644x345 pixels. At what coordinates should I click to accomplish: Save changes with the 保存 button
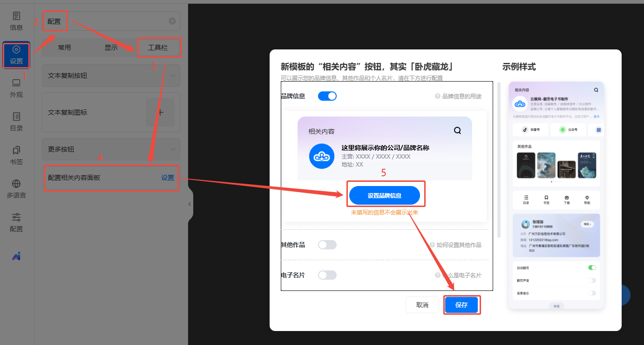[x=461, y=305]
